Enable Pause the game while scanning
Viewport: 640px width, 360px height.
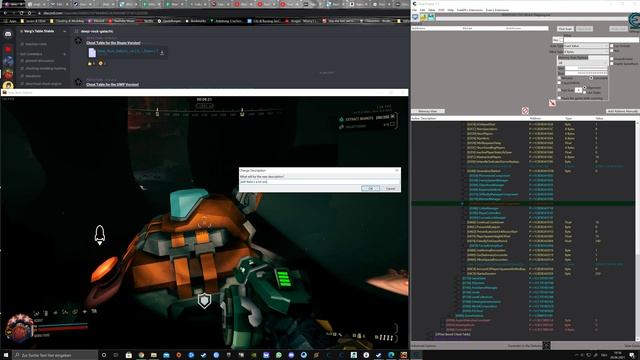(560, 98)
